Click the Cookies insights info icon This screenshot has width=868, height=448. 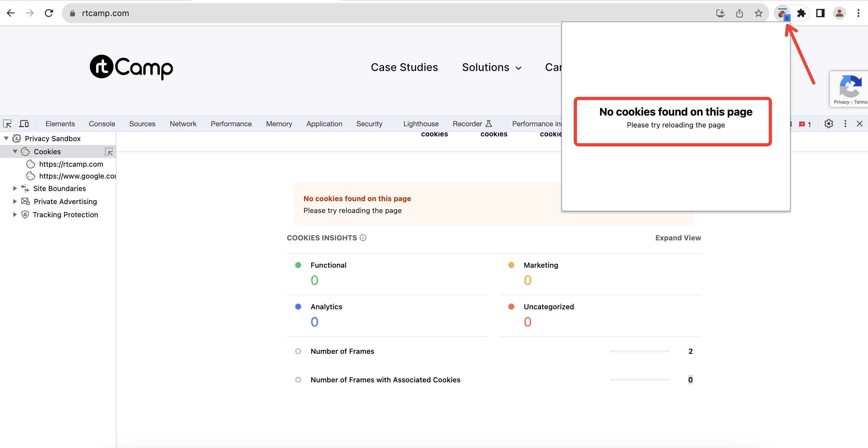363,237
